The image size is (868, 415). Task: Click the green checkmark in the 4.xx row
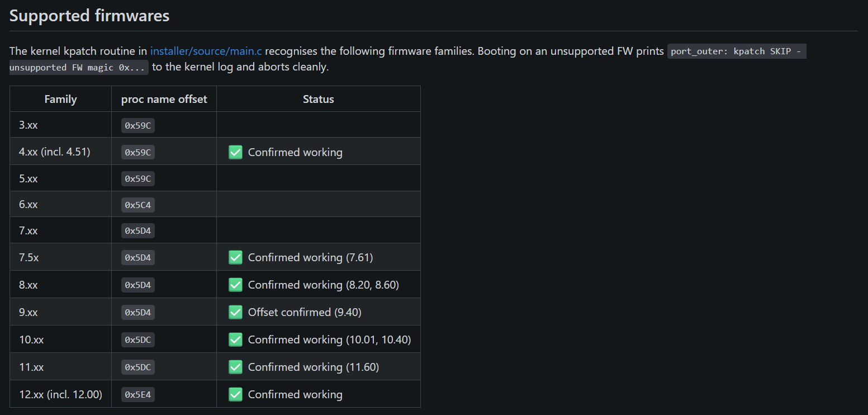[x=235, y=152]
